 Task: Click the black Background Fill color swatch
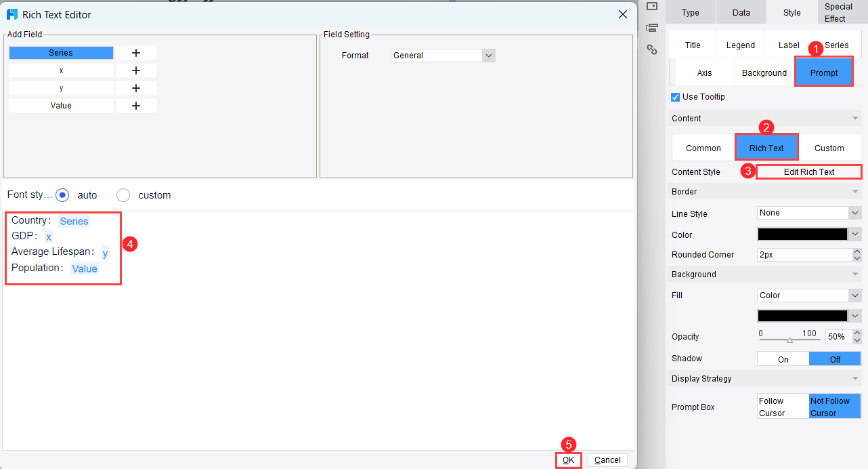point(802,316)
